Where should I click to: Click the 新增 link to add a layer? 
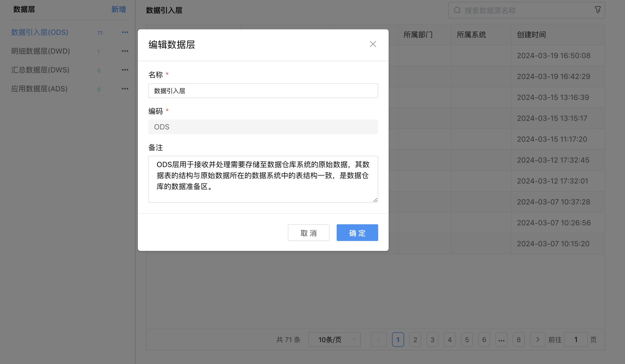pyautogui.click(x=118, y=9)
